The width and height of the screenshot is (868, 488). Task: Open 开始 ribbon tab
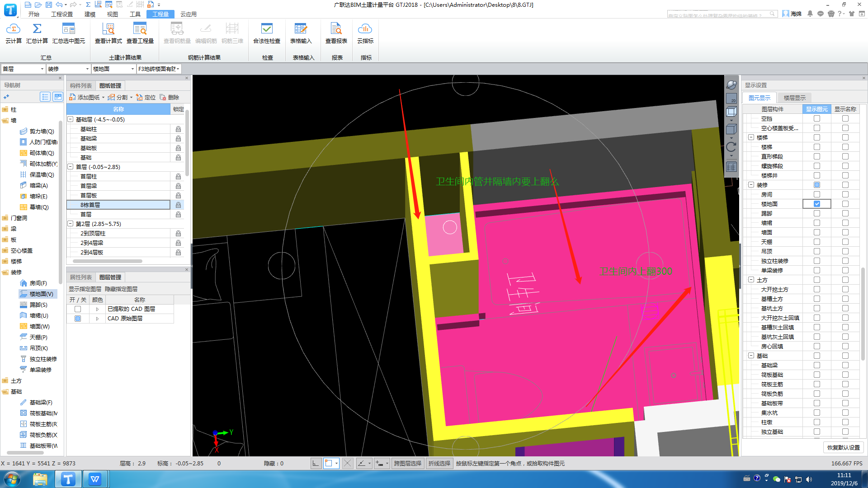34,14
